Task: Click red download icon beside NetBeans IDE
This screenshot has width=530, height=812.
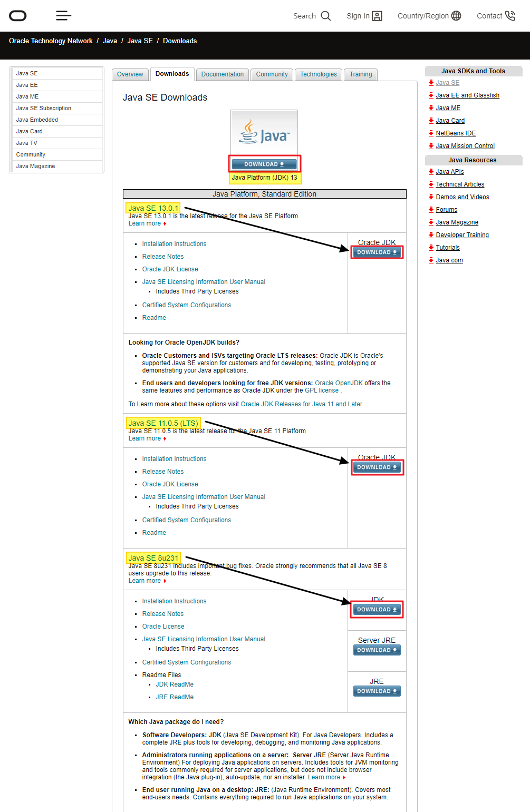Action: pyautogui.click(x=431, y=133)
